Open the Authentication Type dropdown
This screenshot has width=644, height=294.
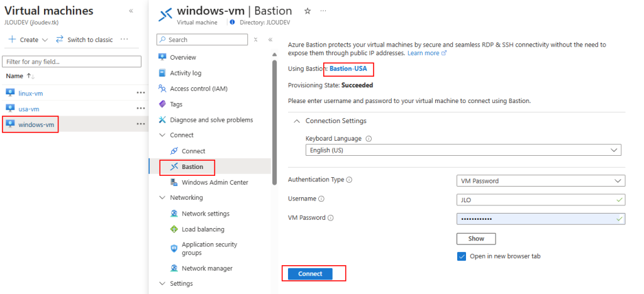[x=541, y=180]
